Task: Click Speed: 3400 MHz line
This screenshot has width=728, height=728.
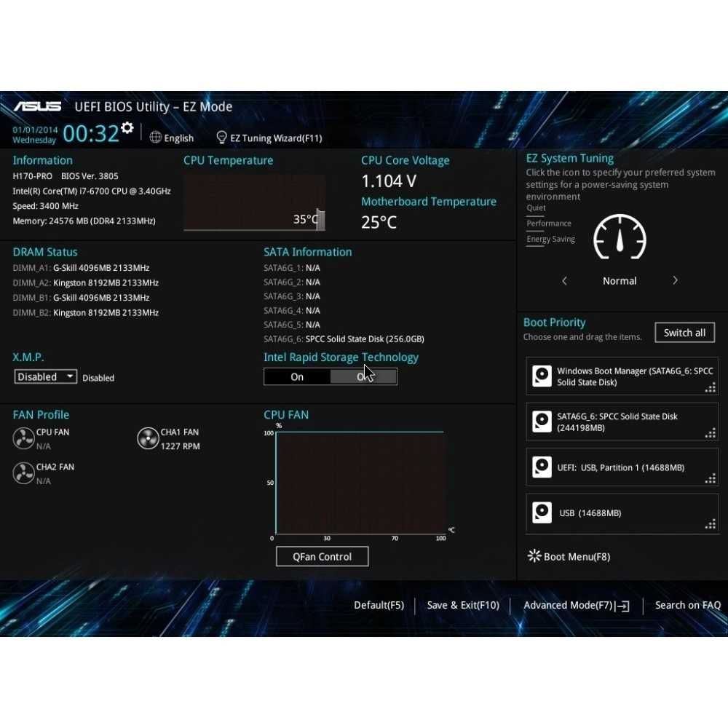Action: pyautogui.click(x=45, y=206)
